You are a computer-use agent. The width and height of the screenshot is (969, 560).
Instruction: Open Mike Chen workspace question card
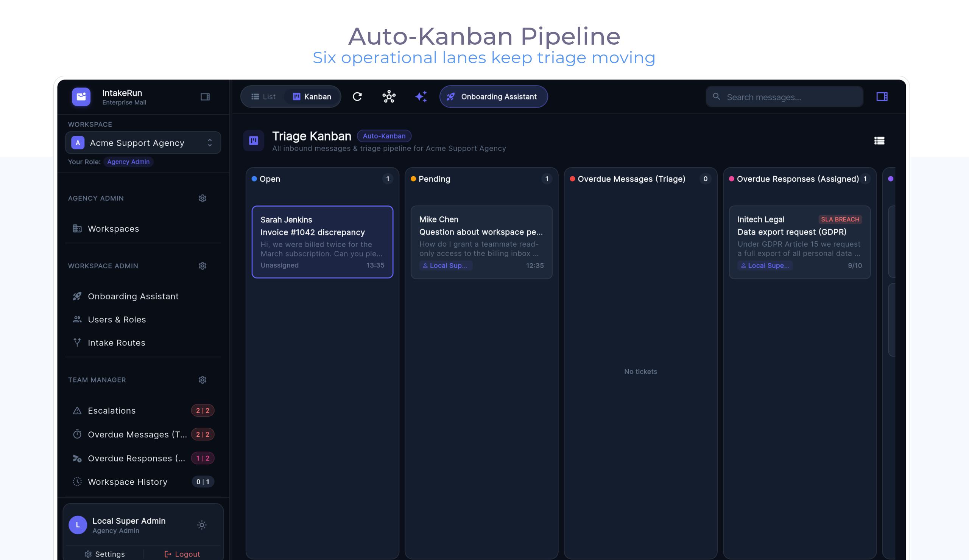click(x=481, y=242)
